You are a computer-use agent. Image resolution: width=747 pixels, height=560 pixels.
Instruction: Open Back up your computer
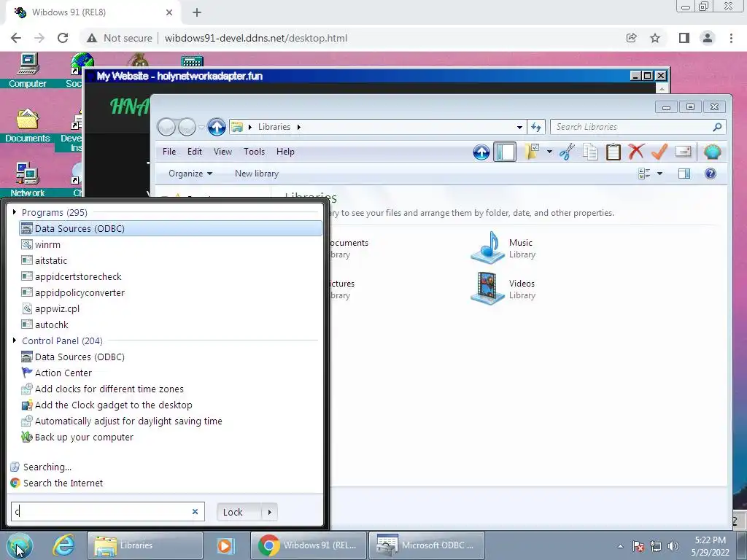171,437
